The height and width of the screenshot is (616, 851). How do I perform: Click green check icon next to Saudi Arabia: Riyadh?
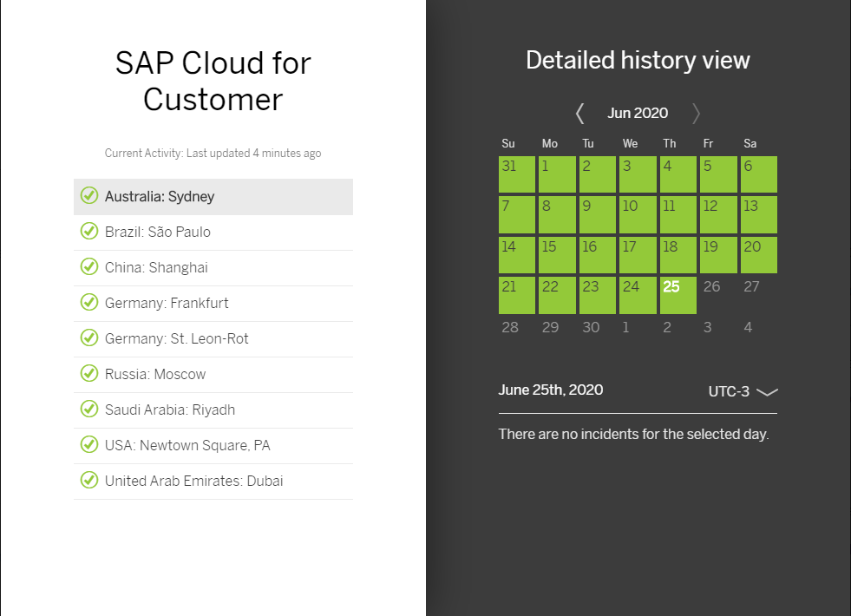[x=89, y=409]
